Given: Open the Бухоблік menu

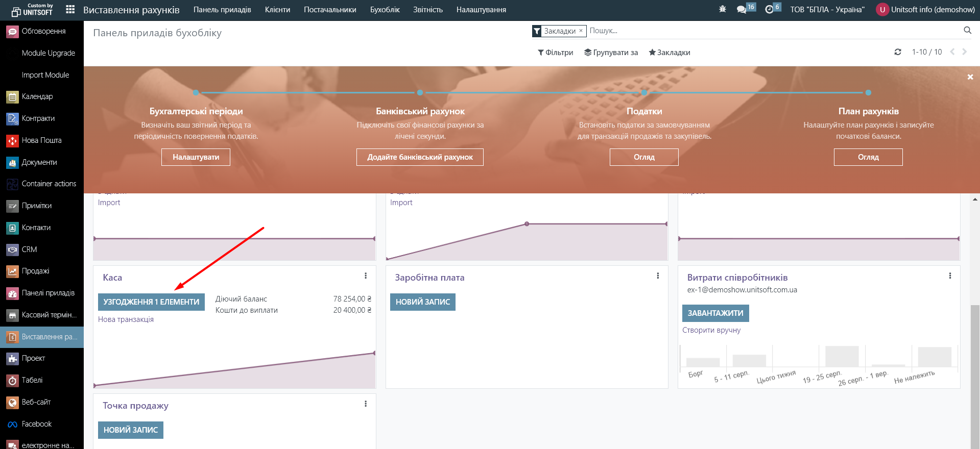Looking at the screenshot, I should (385, 10).
